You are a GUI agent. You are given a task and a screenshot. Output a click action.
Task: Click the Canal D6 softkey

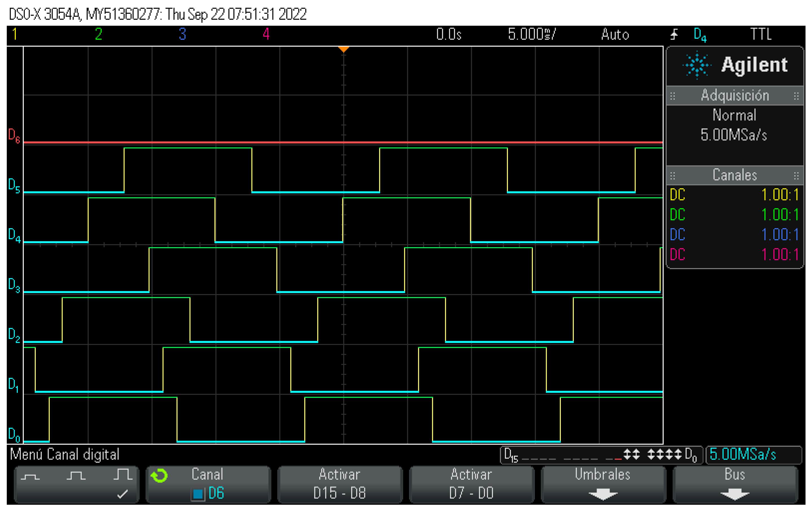(208, 484)
